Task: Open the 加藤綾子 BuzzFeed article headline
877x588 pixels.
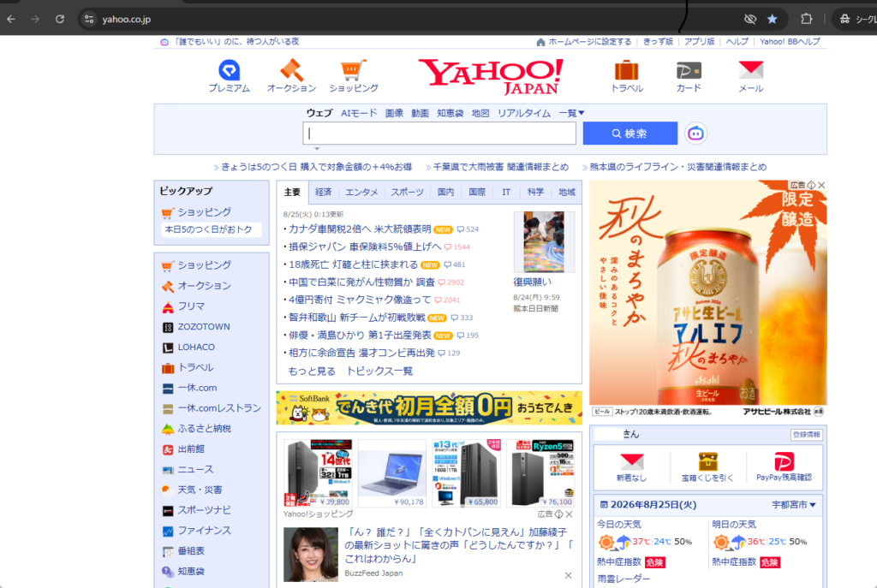Action: tap(459, 545)
